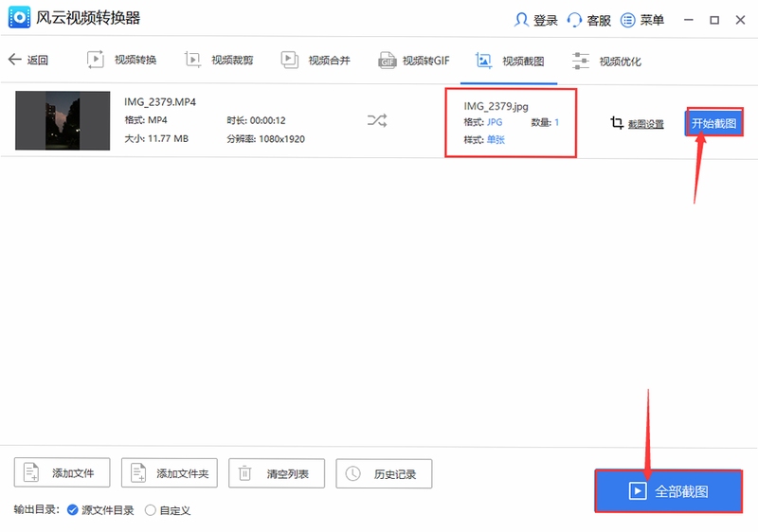The image size is (758, 532).
Task: Switch to the 视频转GIF tab
Action: coord(414,61)
